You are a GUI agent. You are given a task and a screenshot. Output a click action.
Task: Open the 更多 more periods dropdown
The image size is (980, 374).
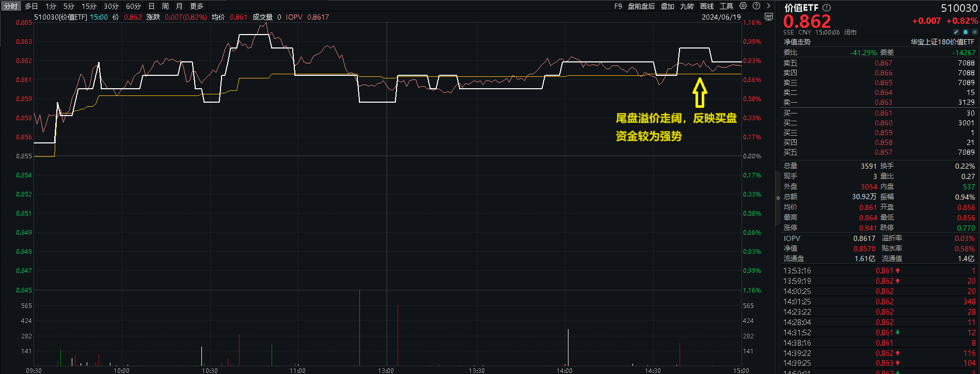click(197, 6)
